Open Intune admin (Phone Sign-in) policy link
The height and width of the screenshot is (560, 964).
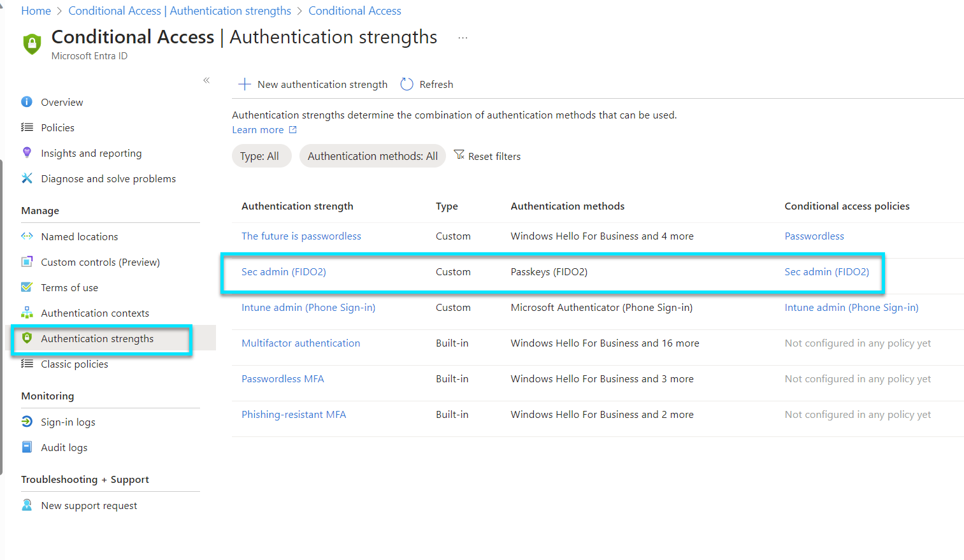coord(851,307)
